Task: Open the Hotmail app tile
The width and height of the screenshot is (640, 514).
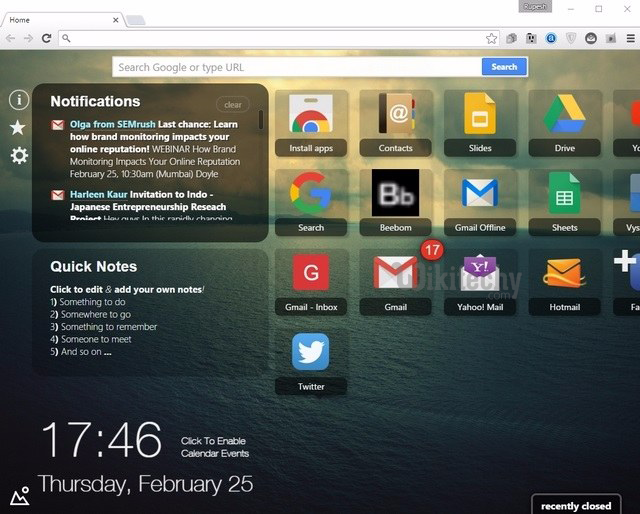Action: pyautogui.click(x=564, y=280)
